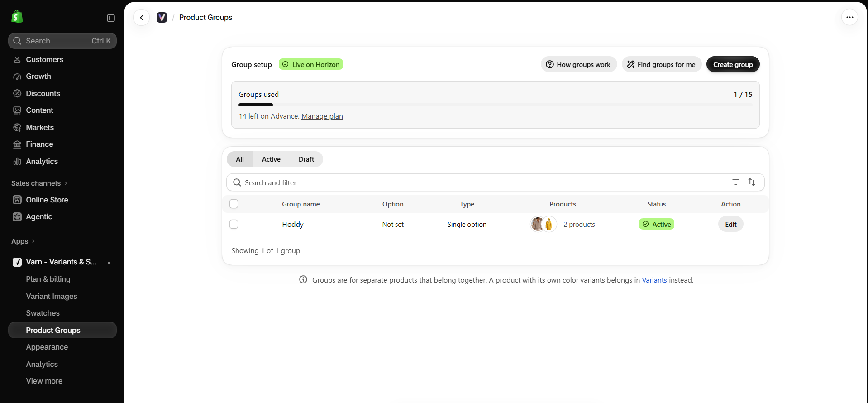Expand the Apps section
This screenshot has width=868, height=403.
[x=23, y=241]
